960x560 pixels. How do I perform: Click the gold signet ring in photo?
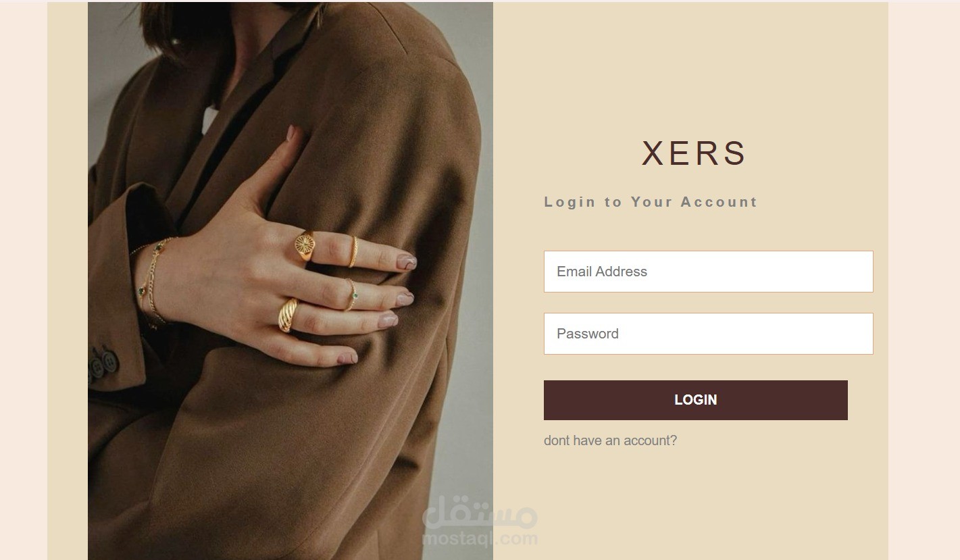tap(305, 246)
